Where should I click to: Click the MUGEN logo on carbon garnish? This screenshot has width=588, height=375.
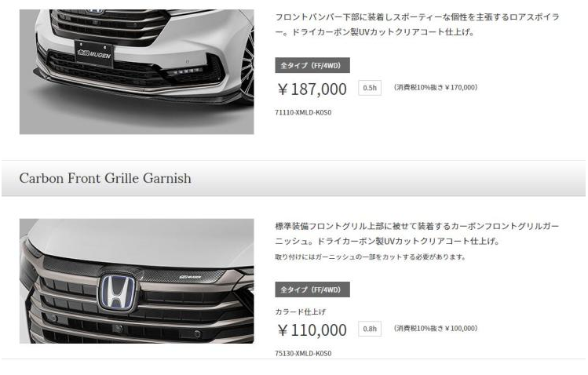(190, 277)
